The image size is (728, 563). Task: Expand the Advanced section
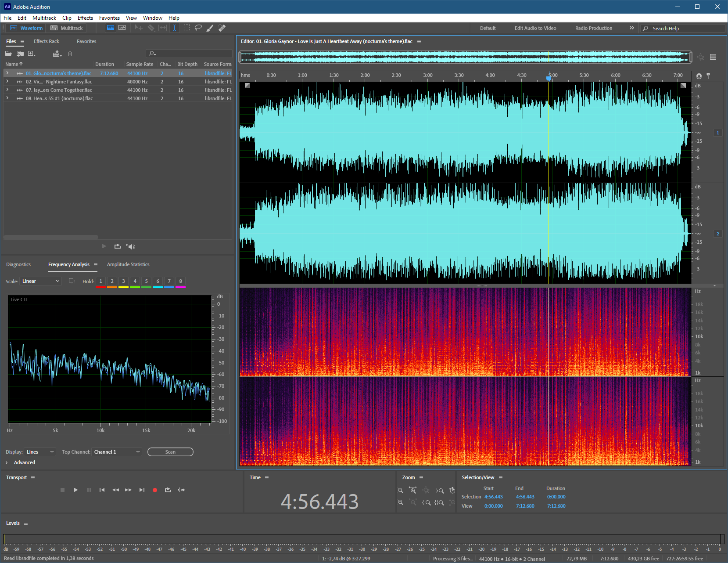tap(7, 462)
